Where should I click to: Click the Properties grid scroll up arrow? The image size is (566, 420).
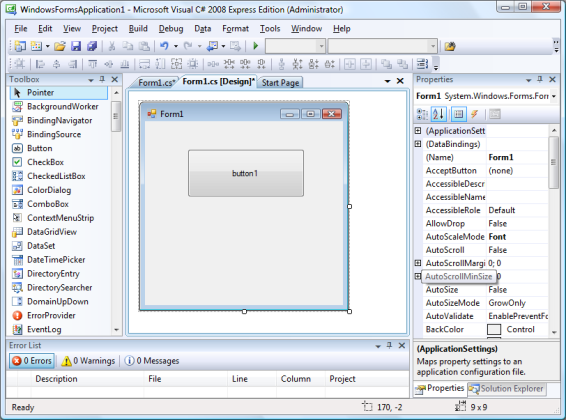[x=554, y=130]
